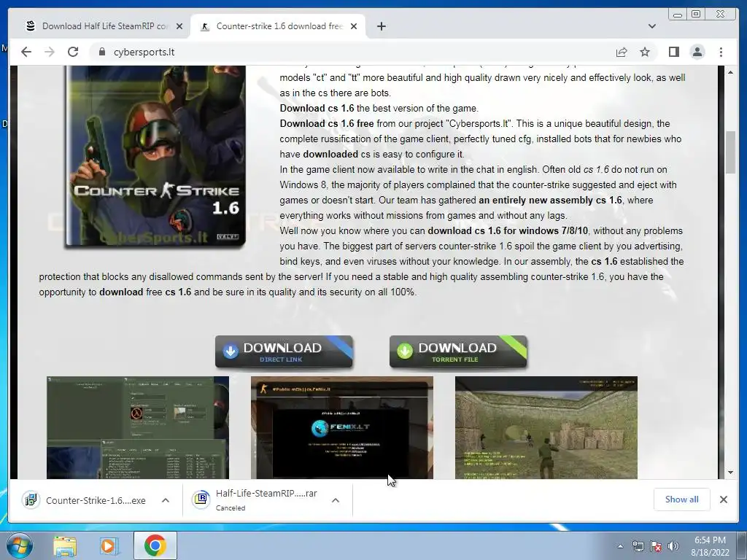Image resolution: width=747 pixels, height=560 pixels.
Task: Open the game menu screenshot thumbnail
Action: (x=138, y=427)
